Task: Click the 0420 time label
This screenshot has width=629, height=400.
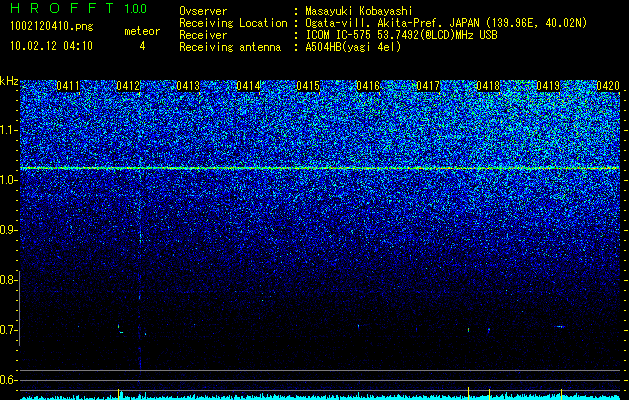Action: (608, 86)
